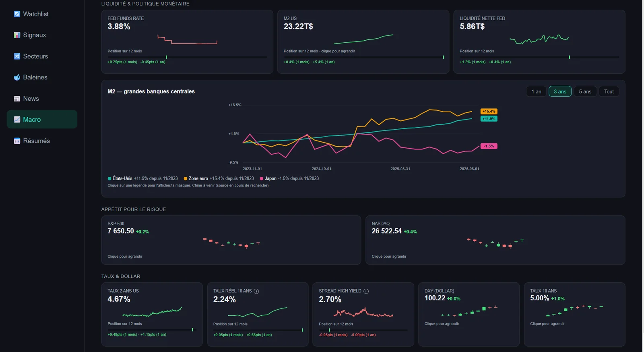This screenshot has width=644, height=352.
Task: Click the Baleines whale icon
Action: 17,77
